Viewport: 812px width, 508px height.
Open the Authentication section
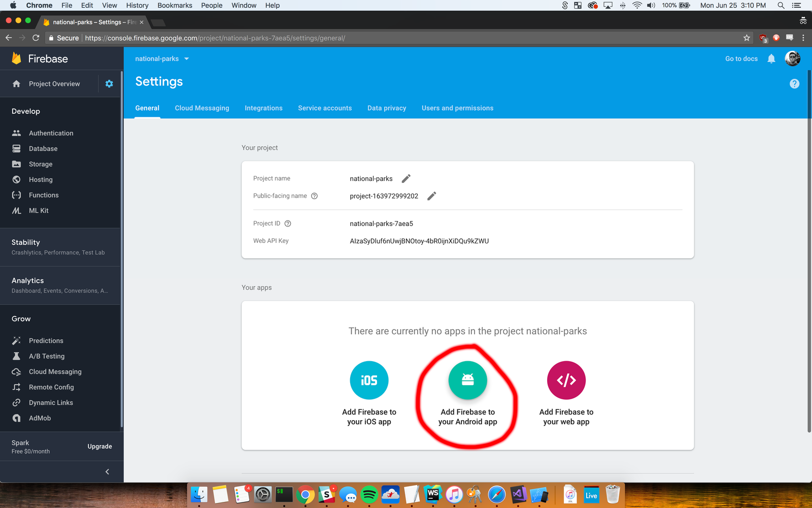pyautogui.click(x=51, y=133)
